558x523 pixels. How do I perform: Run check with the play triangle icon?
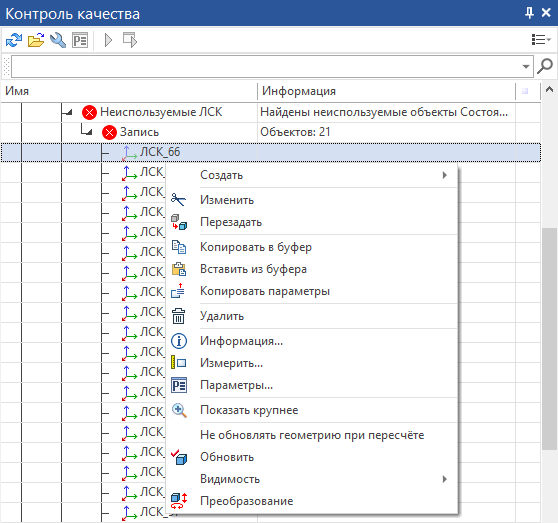[108, 40]
